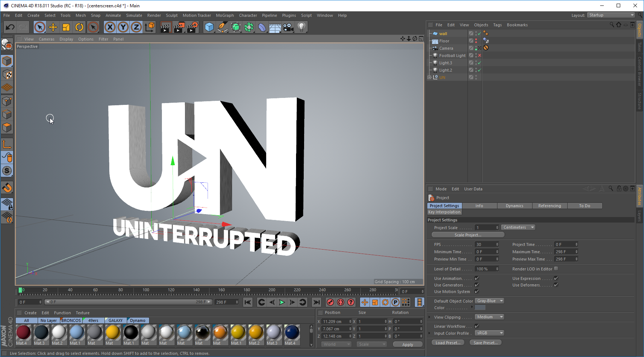The image size is (644, 357).
Task: Select the Rotate tool
Action: [x=79, y=27]
